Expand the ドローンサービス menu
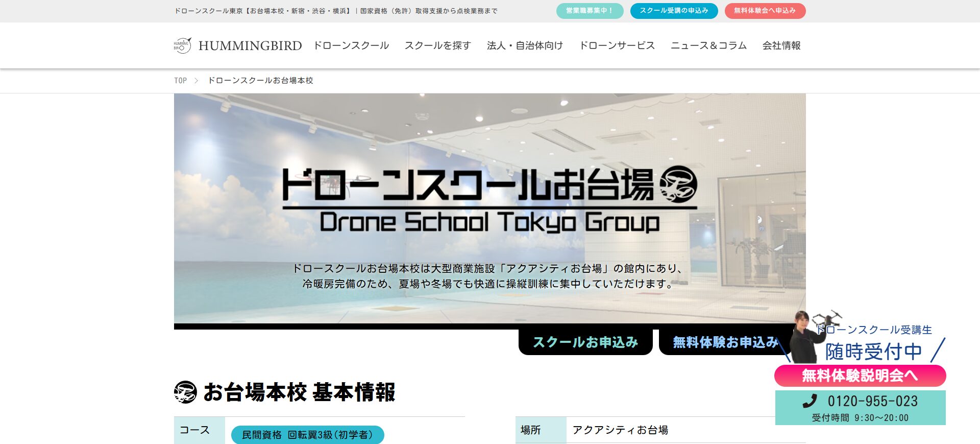The width and height of the screenshot is (980, 444). point(617,45)
